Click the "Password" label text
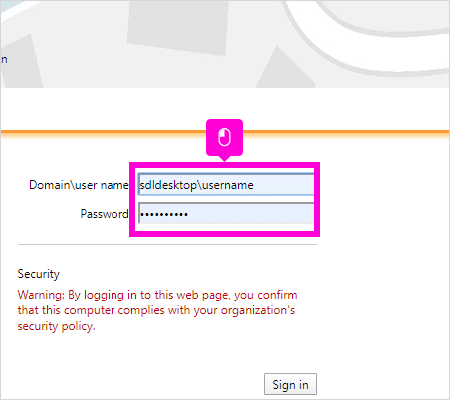The height and width of the screenshot is (400, 450). 104,214
